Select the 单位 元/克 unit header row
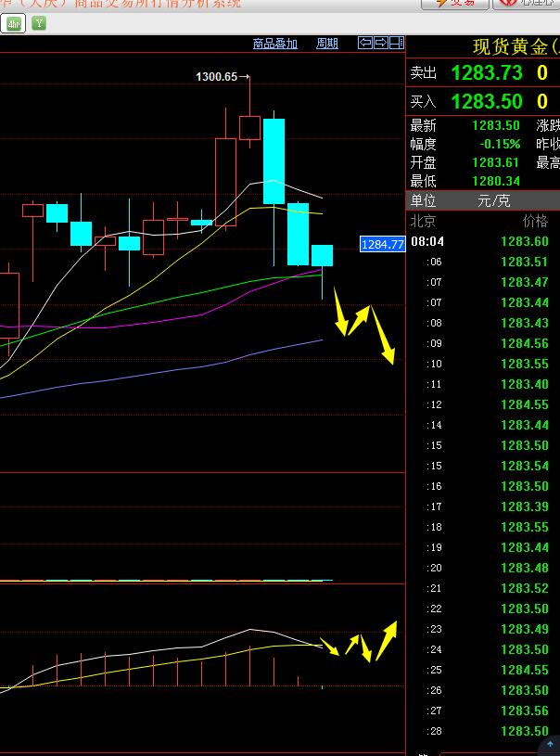The height and width of the screenshot is (756, 560). (x=483, y=201)
